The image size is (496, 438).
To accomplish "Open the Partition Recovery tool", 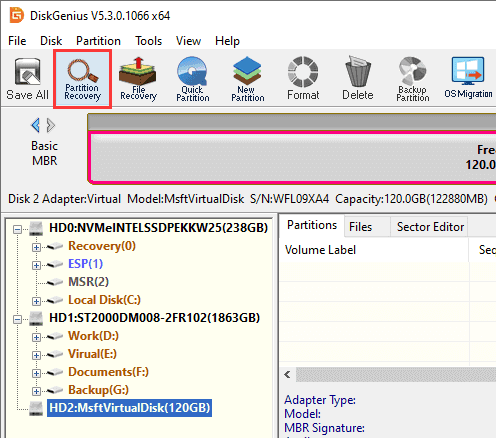I will (x=82, y=79).
